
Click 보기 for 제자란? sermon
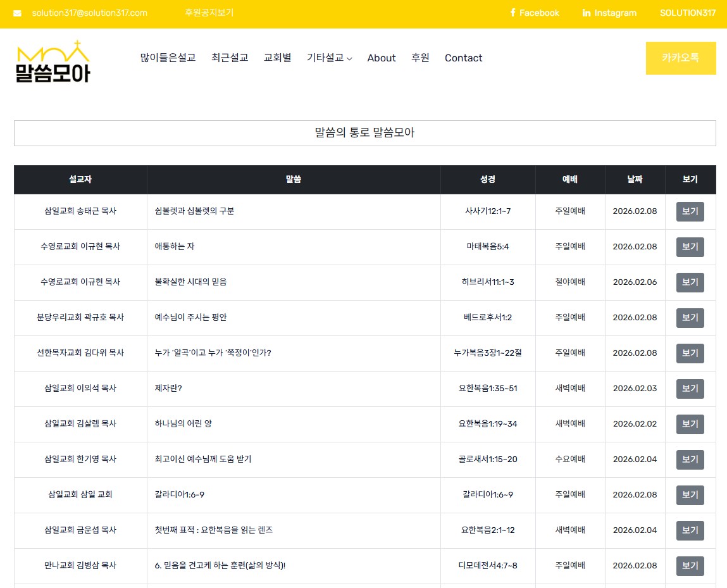coord(690,389)
